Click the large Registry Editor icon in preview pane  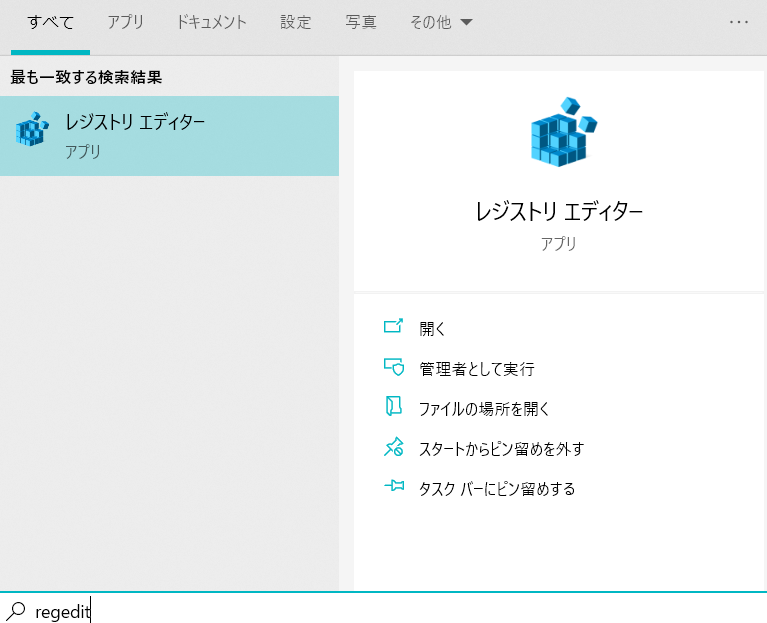(564, 132)
